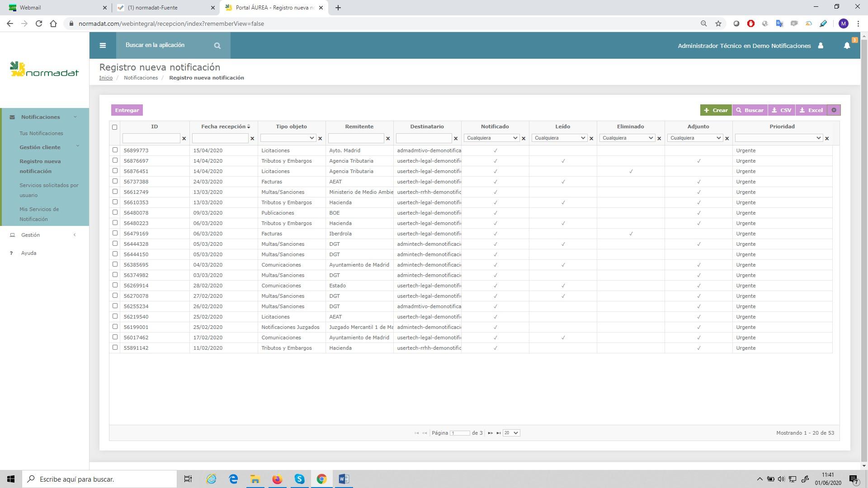Sort by the Fecha recepción column header

coord(223,127)
